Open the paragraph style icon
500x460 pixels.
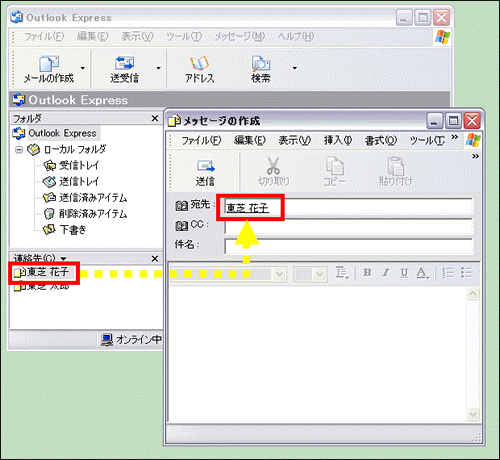coord(342,273)
